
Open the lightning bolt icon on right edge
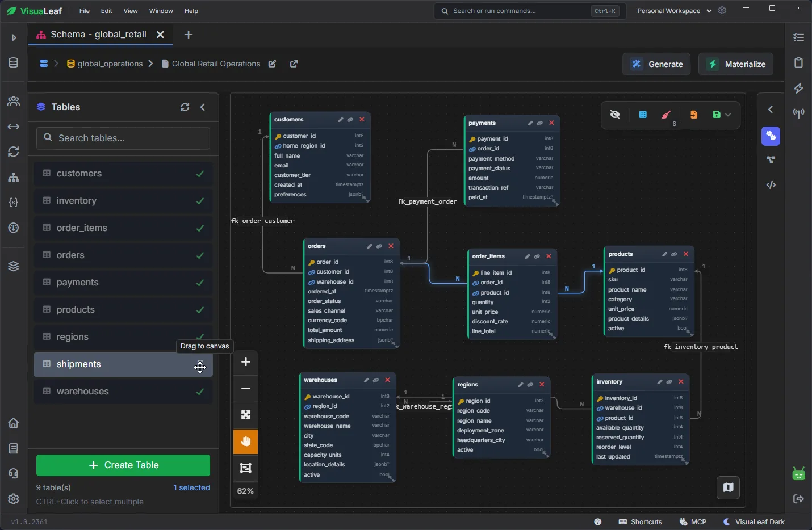(799, 88)
